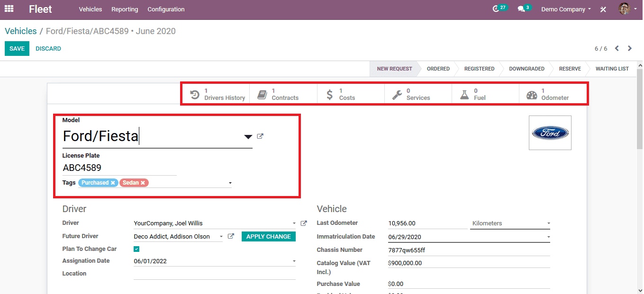Expand the Future Driver dropdown
644x294 pixels.
221,236
